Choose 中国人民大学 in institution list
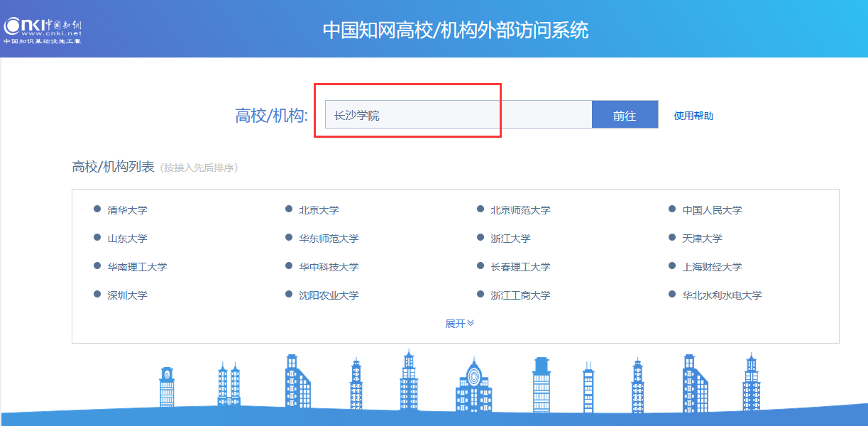This screenshot has width=868, height=426. tap(712, 210)
